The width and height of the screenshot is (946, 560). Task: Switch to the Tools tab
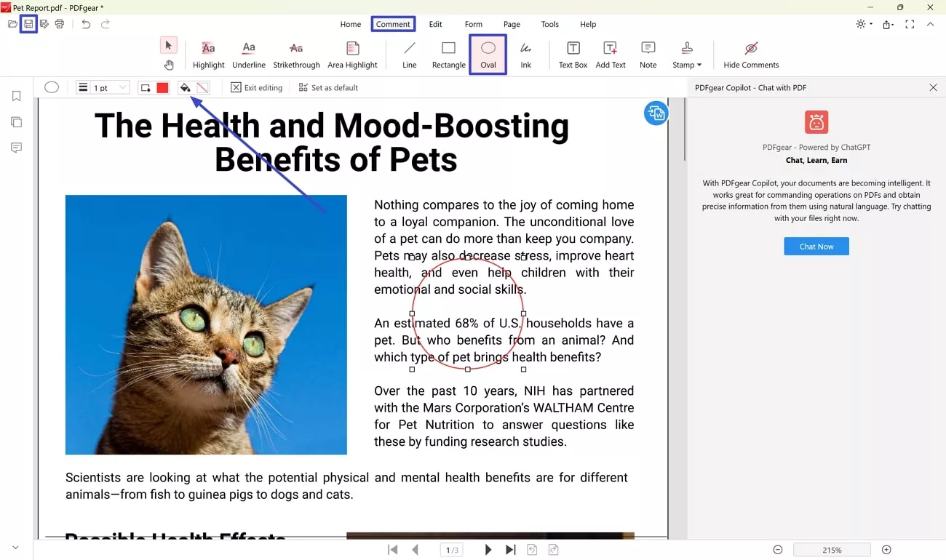coord(550,24)
